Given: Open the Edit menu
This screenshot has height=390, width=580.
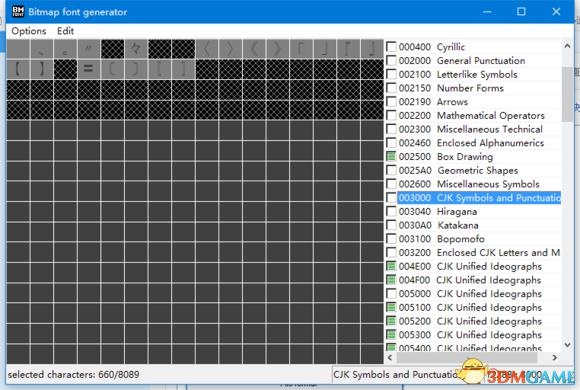Looking at the screenshot, I should click(x=65, y=31).
